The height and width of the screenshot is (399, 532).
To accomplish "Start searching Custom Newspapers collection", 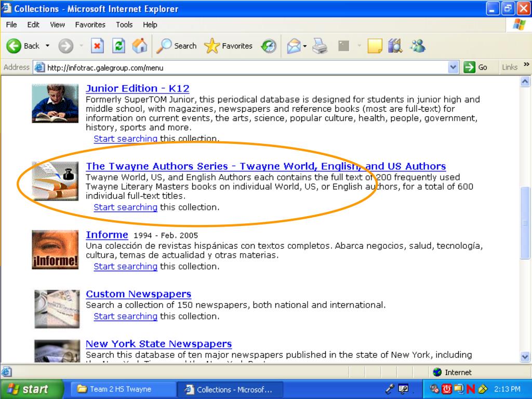I will pos(126,316).
